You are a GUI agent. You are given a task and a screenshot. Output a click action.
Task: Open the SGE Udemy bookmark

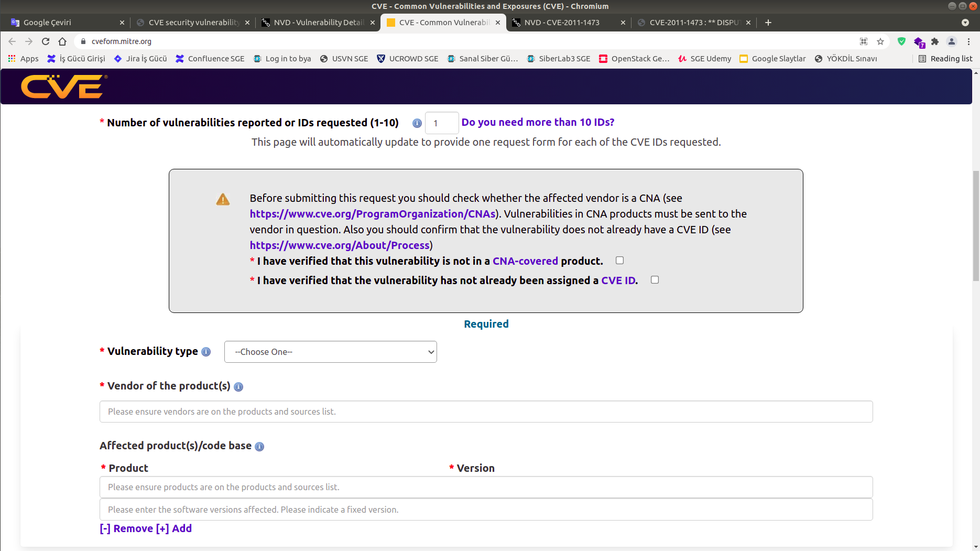(705, 59)
